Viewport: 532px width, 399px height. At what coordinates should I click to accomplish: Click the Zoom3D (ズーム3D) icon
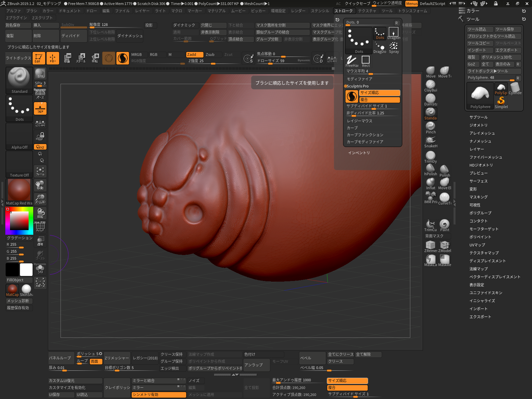tap(40, 199)
